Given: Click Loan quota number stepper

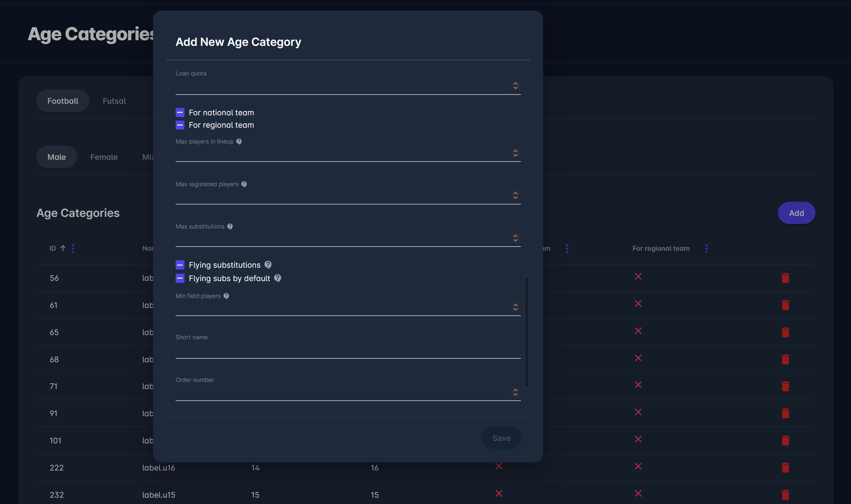Looking at the screenshot, I should (x=515, y=86).
